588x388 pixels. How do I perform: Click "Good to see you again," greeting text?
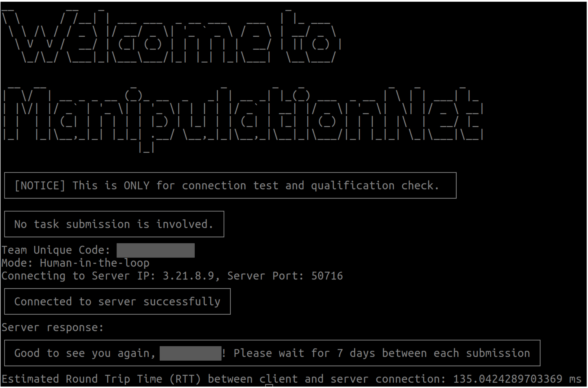coord(85,353)
